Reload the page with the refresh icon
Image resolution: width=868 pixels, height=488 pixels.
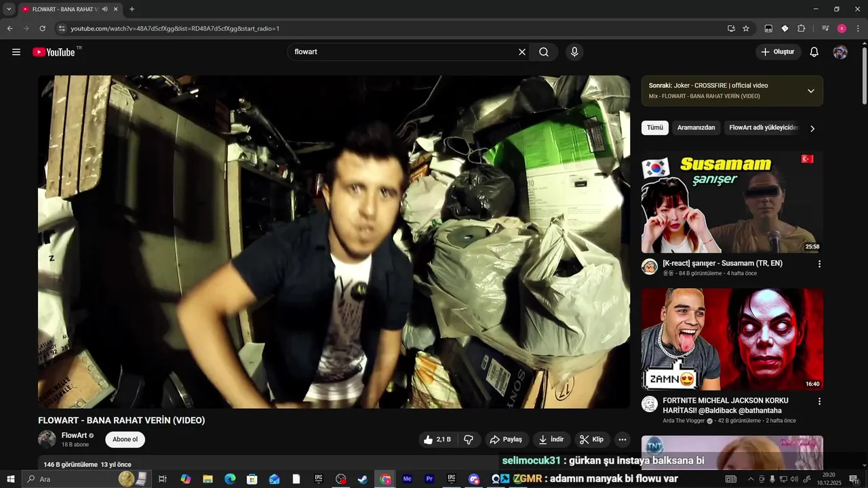[42, 28]
